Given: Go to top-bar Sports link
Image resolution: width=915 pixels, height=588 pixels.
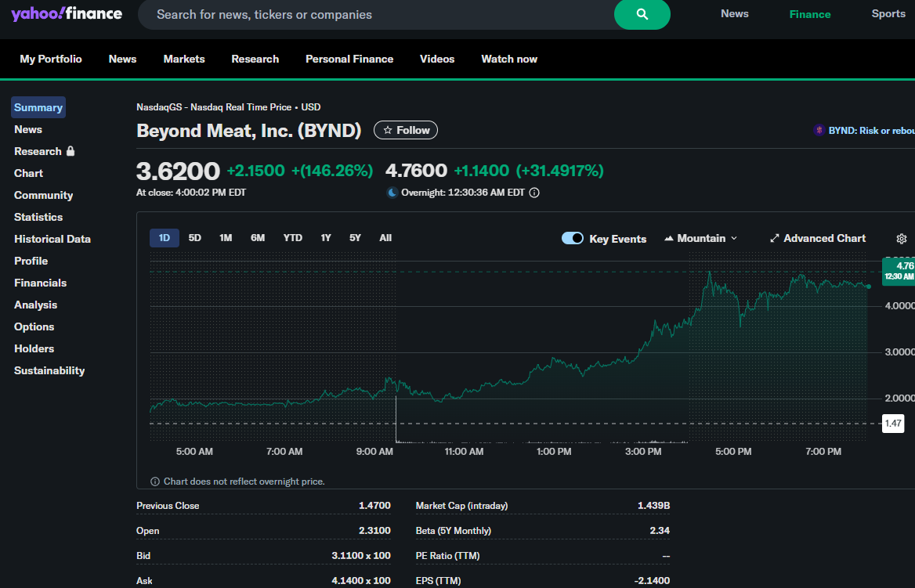Looking at the screenshot, I should 888,14.
